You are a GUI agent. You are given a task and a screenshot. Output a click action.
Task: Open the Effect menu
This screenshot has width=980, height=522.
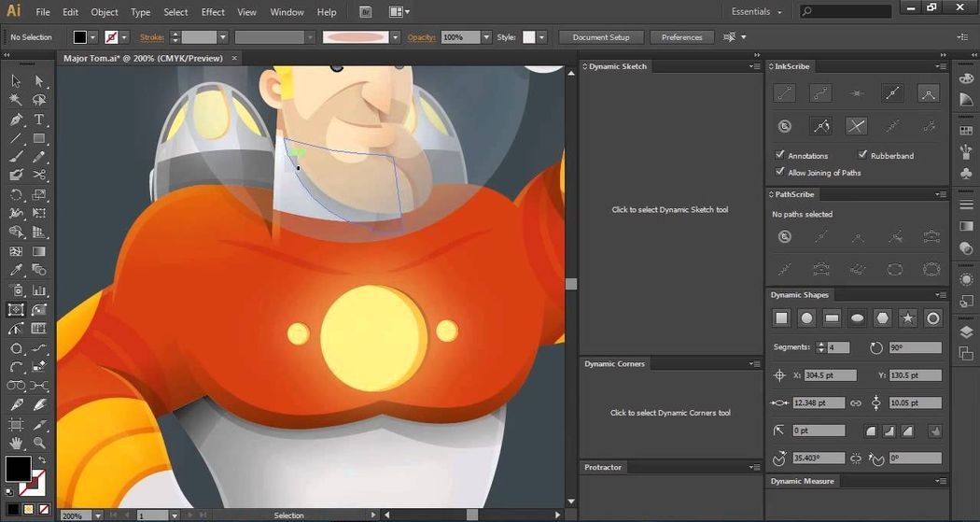[213, 12]
